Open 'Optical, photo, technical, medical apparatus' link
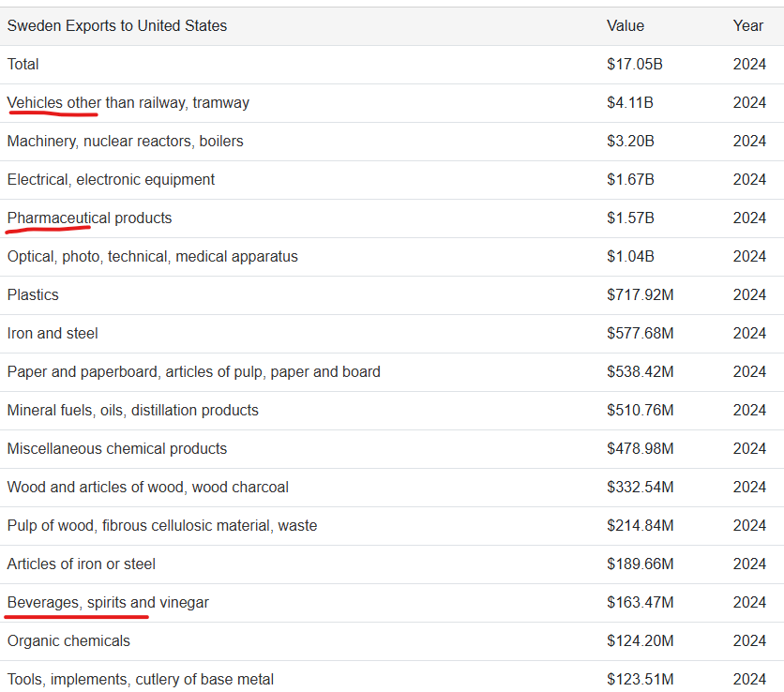Image resolution: width=784 pixels, height=692 pixels. [153, 257]
